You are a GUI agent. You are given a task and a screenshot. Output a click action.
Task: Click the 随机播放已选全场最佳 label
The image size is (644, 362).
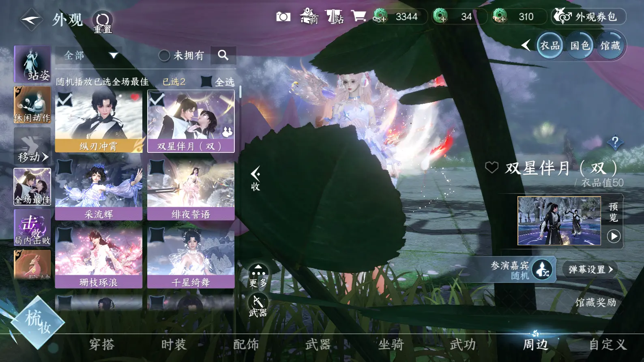pyautogui.click(x=102, y=82)
